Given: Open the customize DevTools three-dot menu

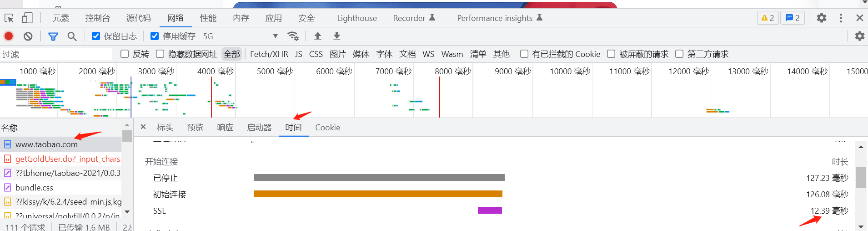Looking at the screenshot, I should (841, 18).
